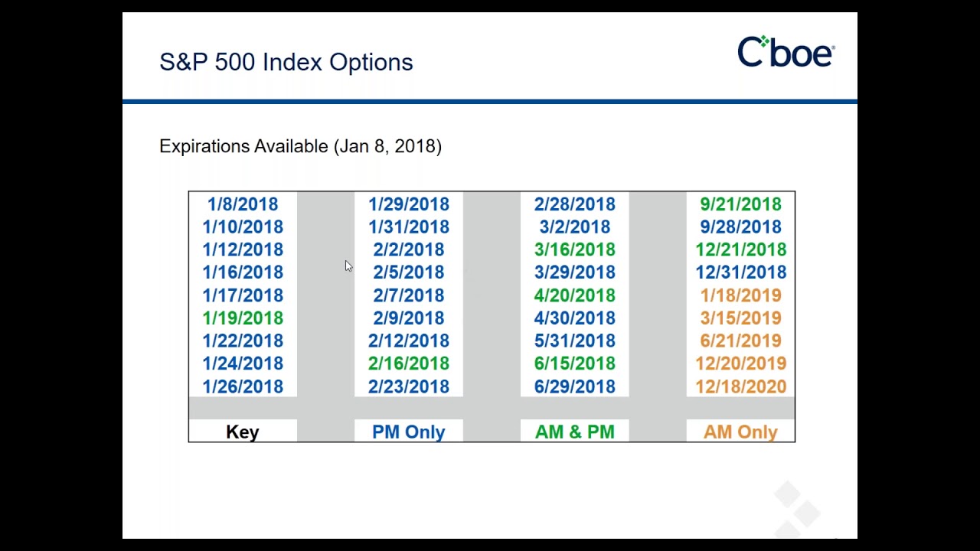
Task: Click the watermark diamond logo in slide corner
Action: pyautogui.click(x=797, y=507)
